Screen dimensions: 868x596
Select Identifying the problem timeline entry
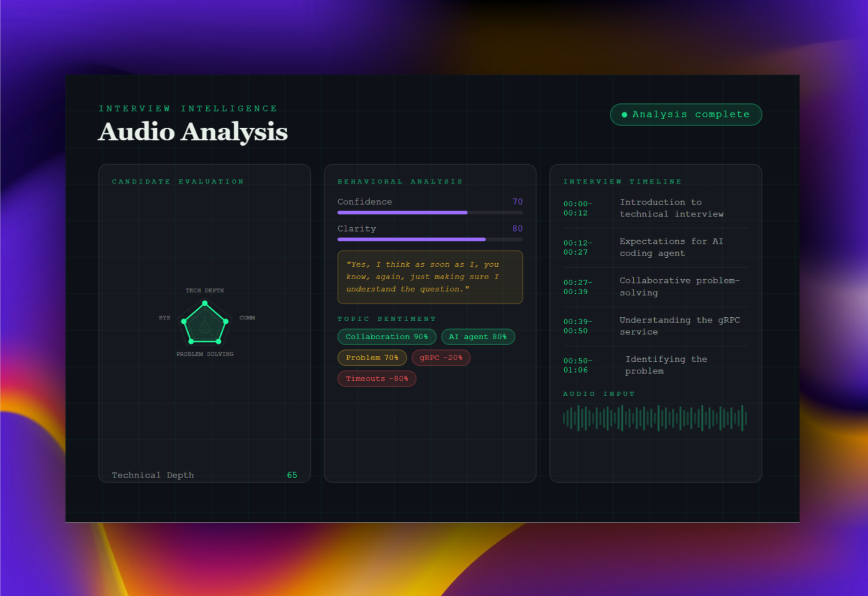coord(655,365)
